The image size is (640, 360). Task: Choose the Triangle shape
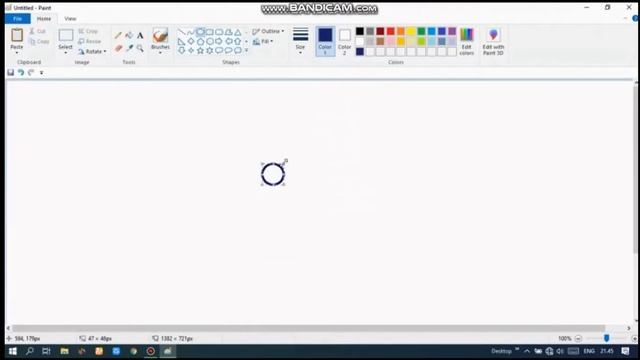(238, 32)
